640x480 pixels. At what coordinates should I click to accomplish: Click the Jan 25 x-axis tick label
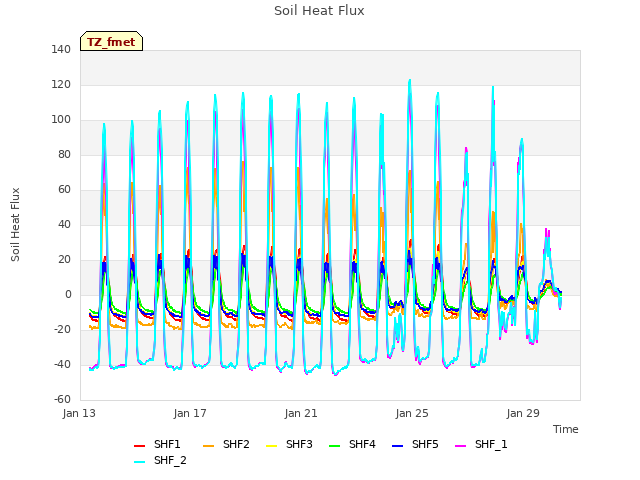pyautogui.click(x=412, y=413)
